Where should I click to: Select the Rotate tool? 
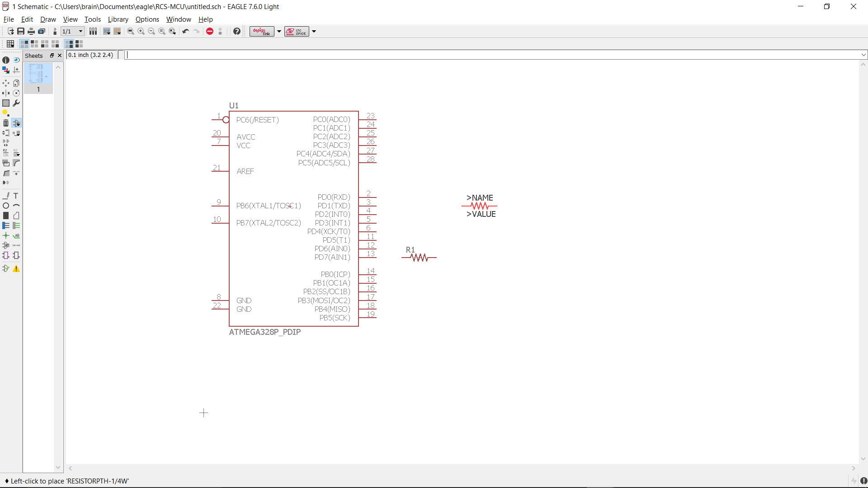[x=16, y=93]
